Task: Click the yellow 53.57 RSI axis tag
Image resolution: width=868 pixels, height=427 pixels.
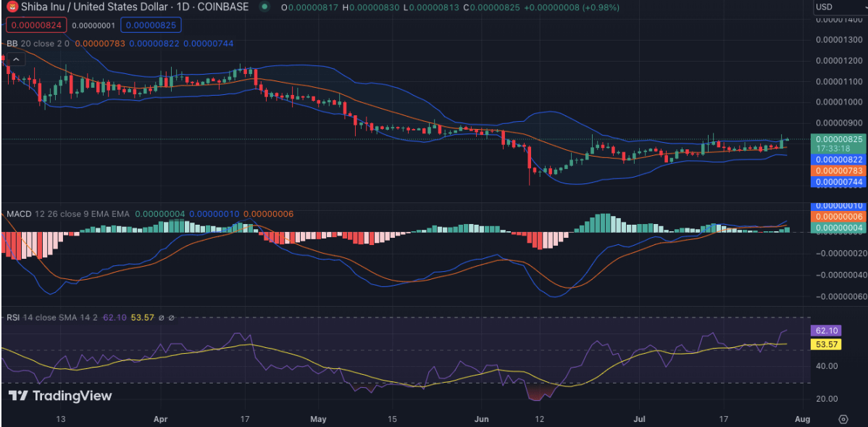Action: click(826, 344)
